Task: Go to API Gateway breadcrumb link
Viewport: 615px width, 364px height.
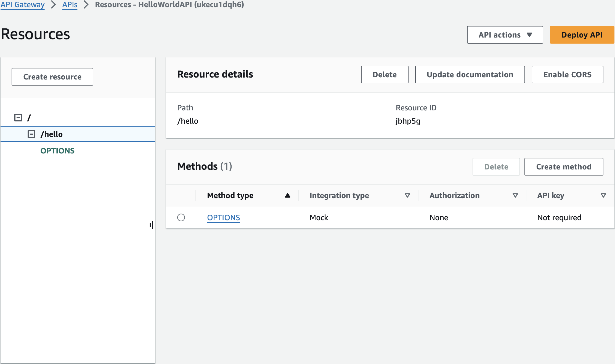Action: (23, 4)
